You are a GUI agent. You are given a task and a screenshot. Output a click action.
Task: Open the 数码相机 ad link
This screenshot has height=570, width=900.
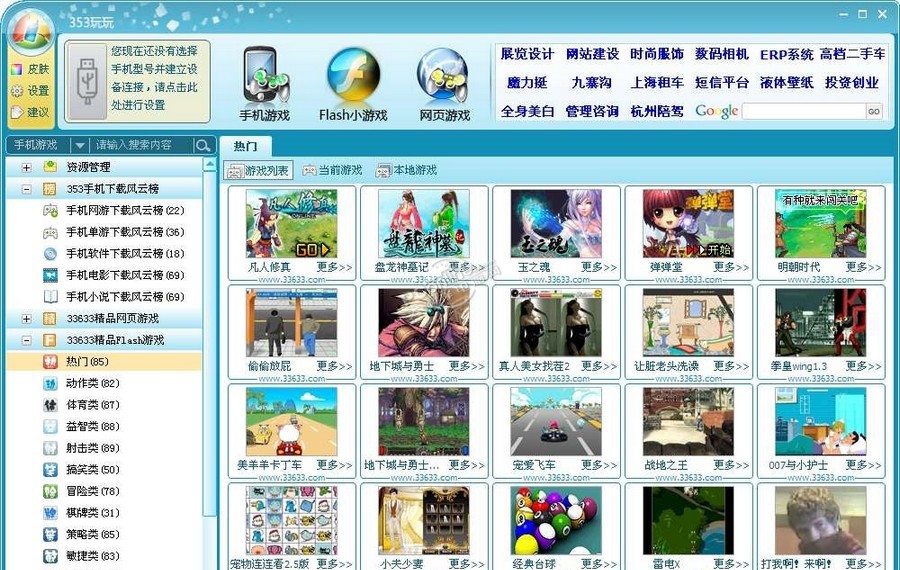point(721,55)
